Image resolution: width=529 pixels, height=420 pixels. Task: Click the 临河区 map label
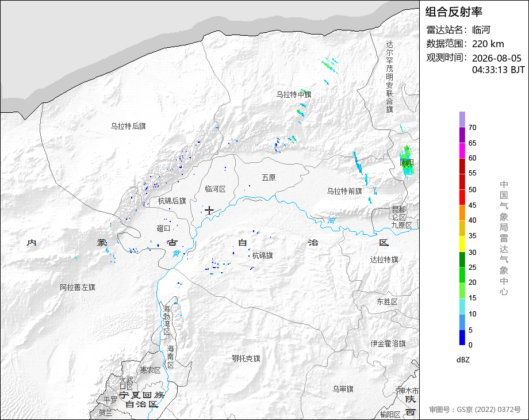click(215, 189)
